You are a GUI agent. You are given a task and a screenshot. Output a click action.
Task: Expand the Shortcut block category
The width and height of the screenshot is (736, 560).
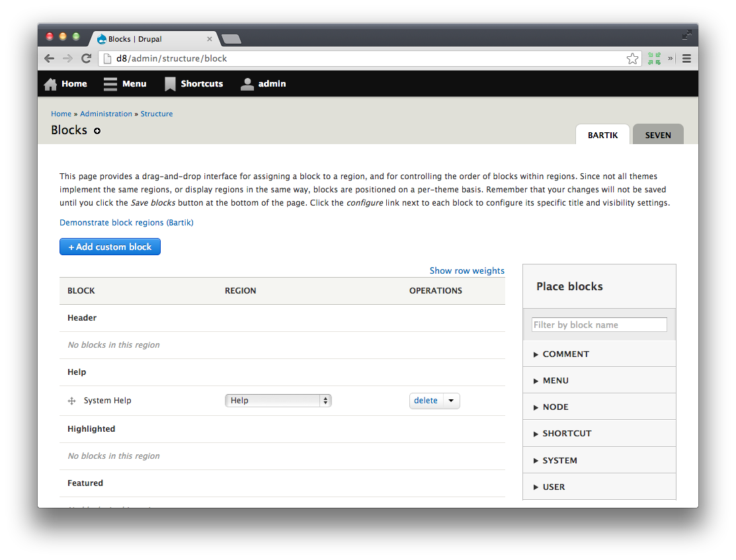tap(599, 433)
